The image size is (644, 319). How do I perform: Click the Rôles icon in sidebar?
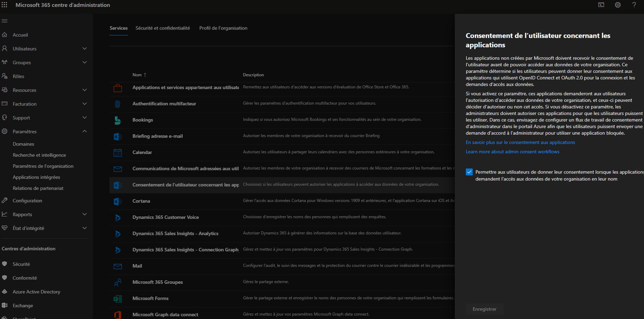[4, 76]
